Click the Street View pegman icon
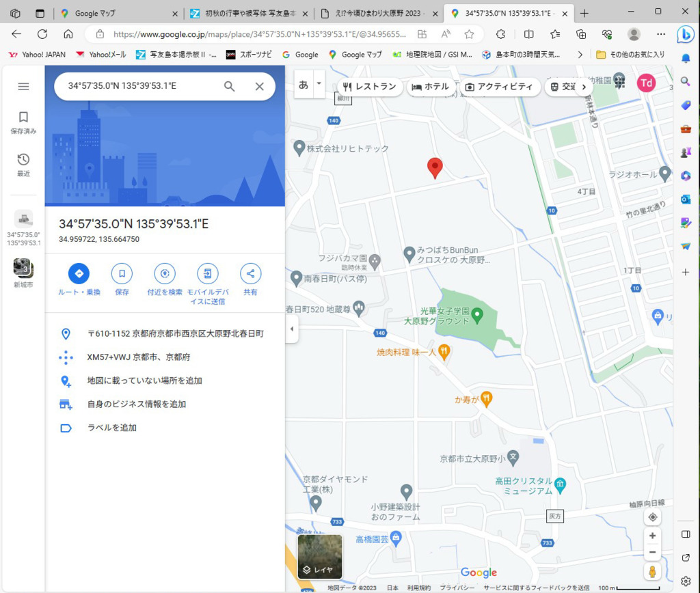The width and height of the screenshot is (700, 593). coord(652,572)
